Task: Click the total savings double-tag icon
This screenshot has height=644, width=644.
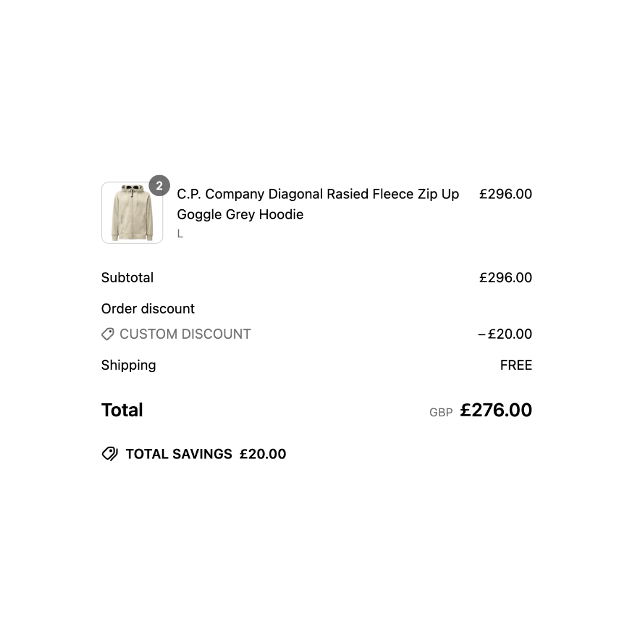Action: pyautogui.click(x=110, y=454)
